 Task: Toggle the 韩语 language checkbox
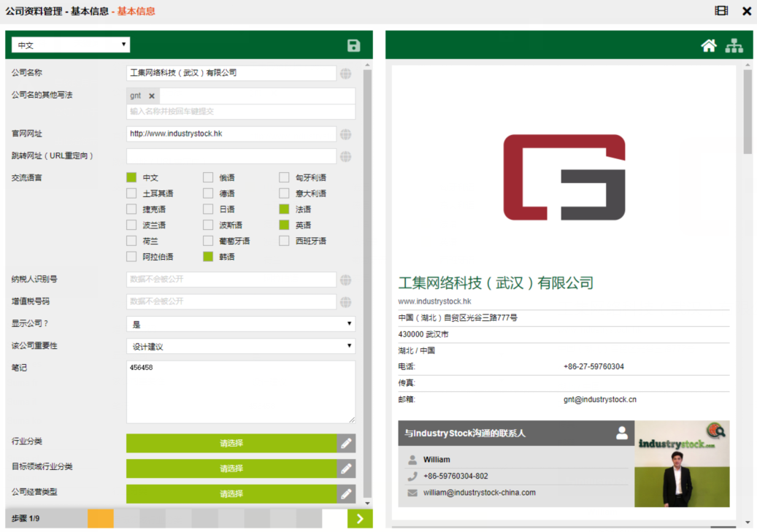click(x=208, y=257)
